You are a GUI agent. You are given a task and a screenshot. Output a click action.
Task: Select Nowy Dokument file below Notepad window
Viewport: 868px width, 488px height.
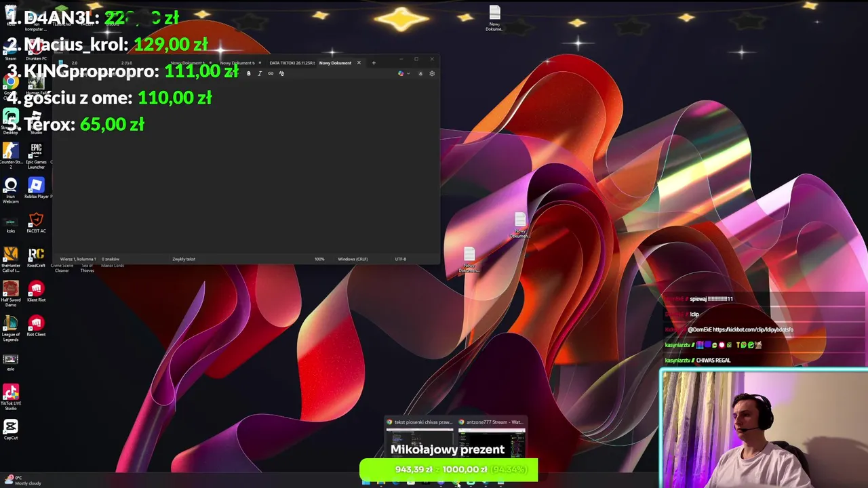469,260
